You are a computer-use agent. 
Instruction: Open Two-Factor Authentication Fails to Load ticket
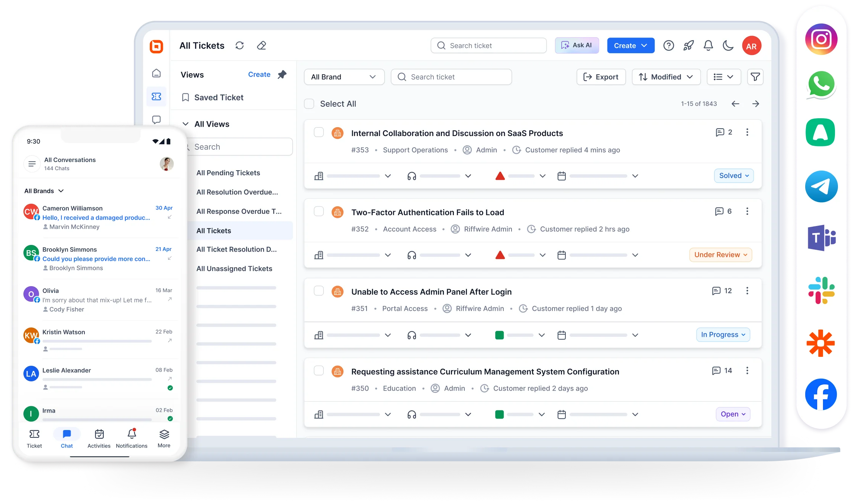(428, 212)
